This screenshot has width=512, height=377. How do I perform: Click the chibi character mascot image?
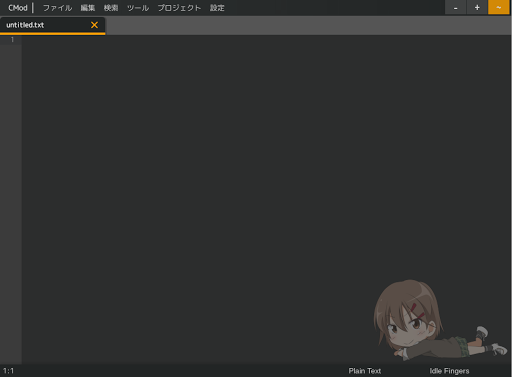tap(440, 321)
